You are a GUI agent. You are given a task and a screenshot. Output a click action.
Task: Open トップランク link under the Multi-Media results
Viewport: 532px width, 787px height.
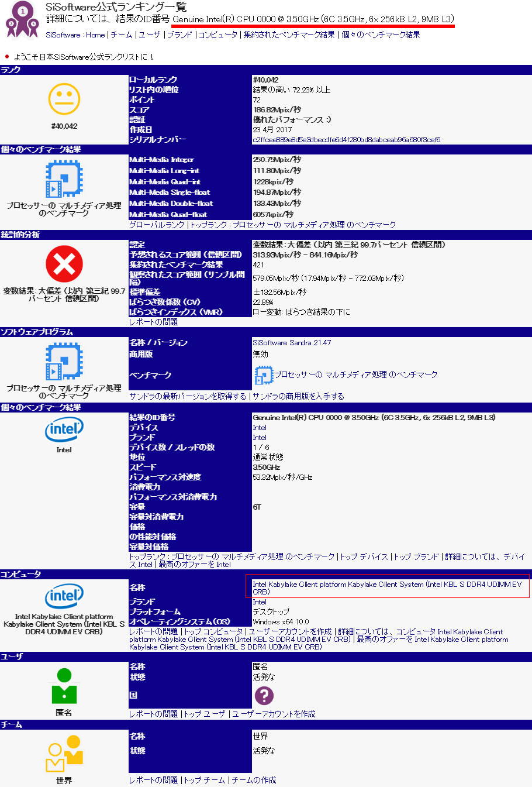[x=293, y=225]
